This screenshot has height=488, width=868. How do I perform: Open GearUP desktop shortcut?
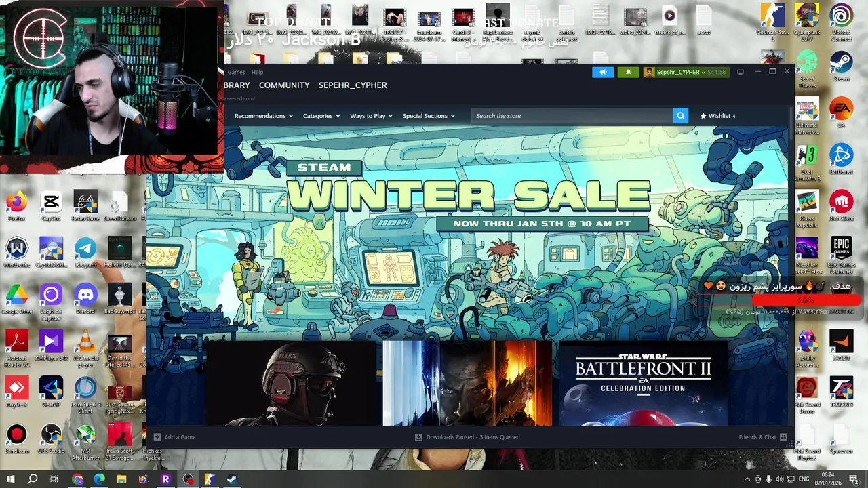click(x=51, y=392)
